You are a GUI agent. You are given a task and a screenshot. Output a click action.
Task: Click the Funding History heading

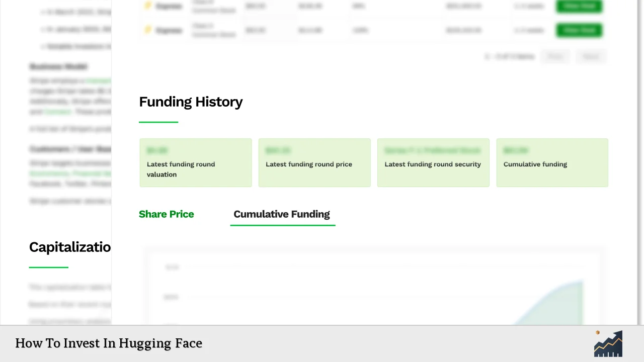coord(191,102)
